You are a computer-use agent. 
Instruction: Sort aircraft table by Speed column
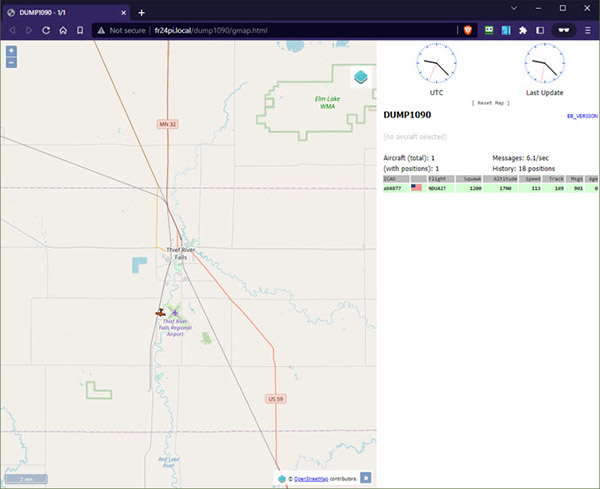[534, 178]
